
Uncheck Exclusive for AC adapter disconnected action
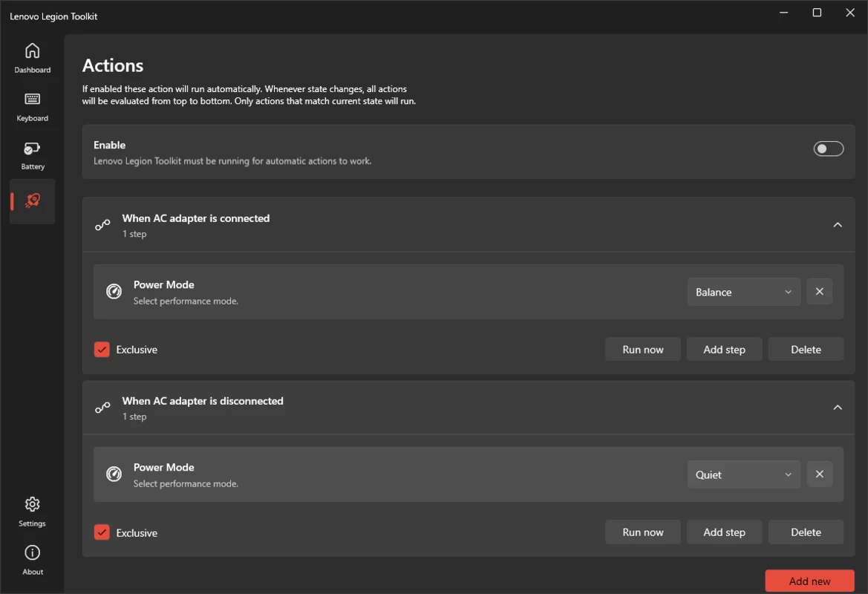102,532
